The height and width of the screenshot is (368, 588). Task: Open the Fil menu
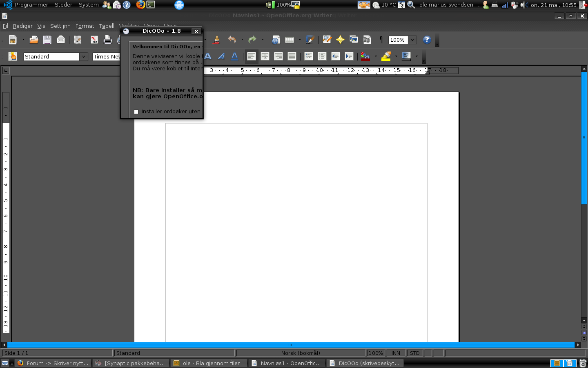click(5, 26)
